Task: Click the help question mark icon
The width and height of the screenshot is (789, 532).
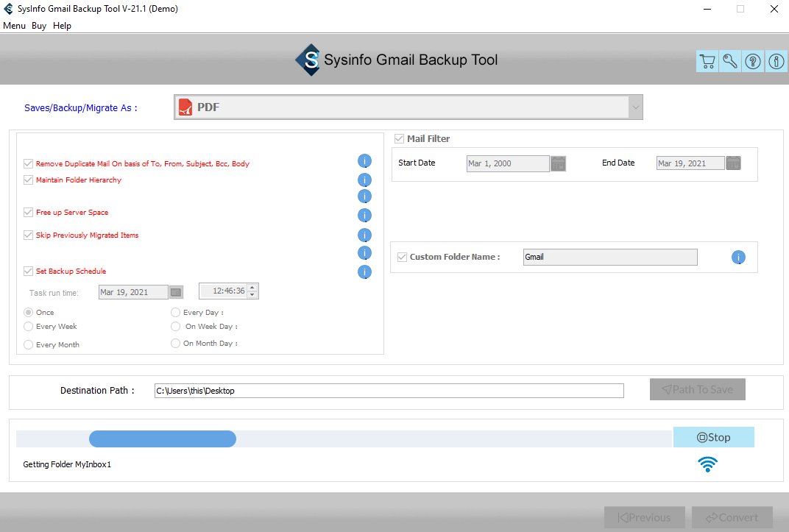Action: pyautogui.click(x=753, y=61)
